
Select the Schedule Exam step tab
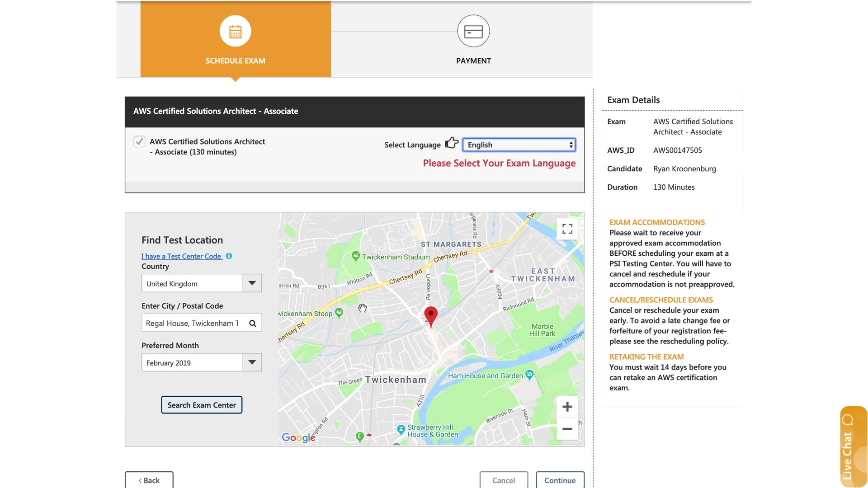tap(235, 61)
